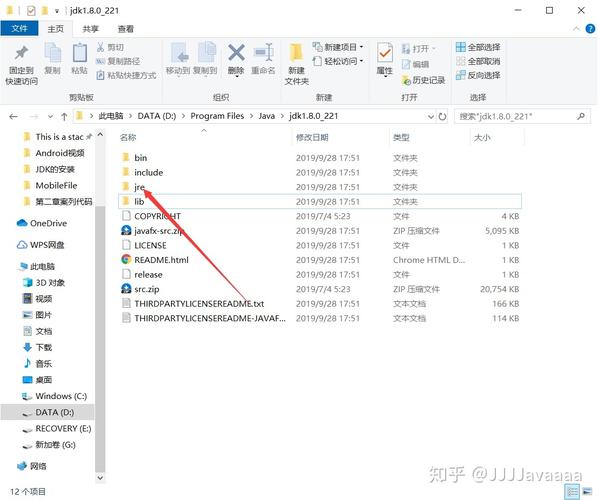The image size is (598, 500).
Task: Click Select none in the ribbon
Action: point(478,61)
